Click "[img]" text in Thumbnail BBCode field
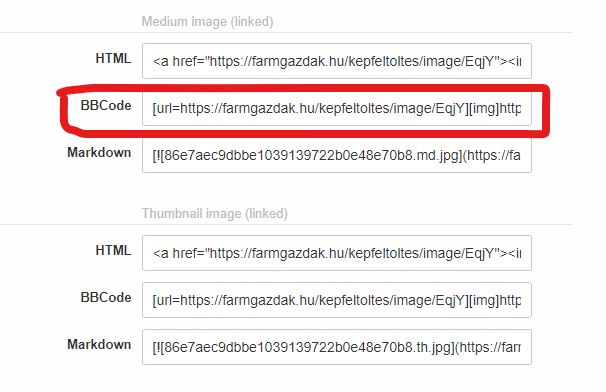Image resolution: width=606 pixels, height=392 pixels. pyautogui.click(x=483, y=300)
